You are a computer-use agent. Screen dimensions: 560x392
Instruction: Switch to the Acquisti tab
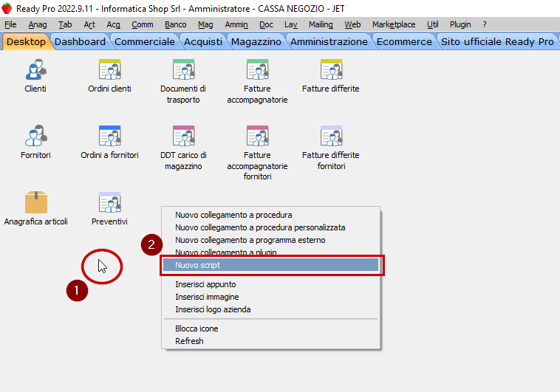pyautogui.click(x=203, y=41)
